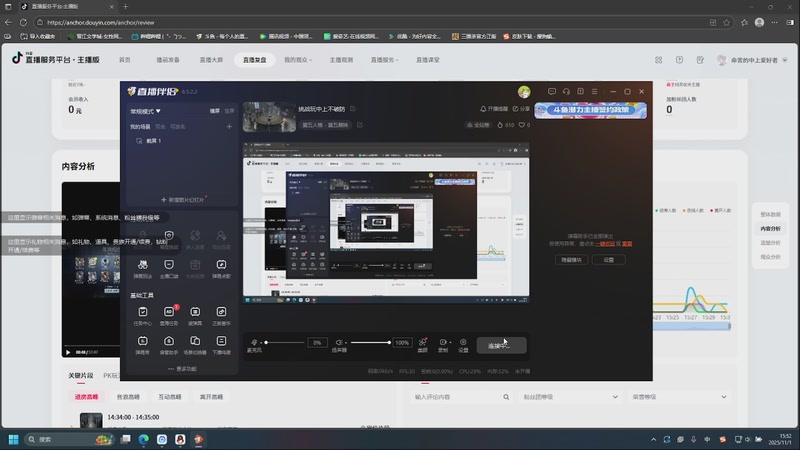Select 关键片段 tab below the video
Image resolution: width=800 pixels, height=450 pixels.
pos(81,376)
